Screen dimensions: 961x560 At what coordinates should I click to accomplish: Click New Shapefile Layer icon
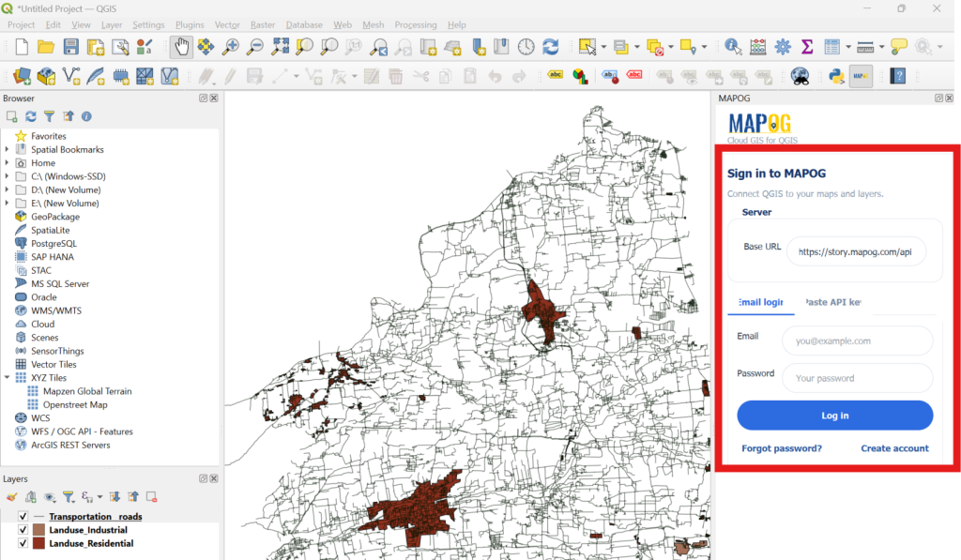[x=71, y=76]
